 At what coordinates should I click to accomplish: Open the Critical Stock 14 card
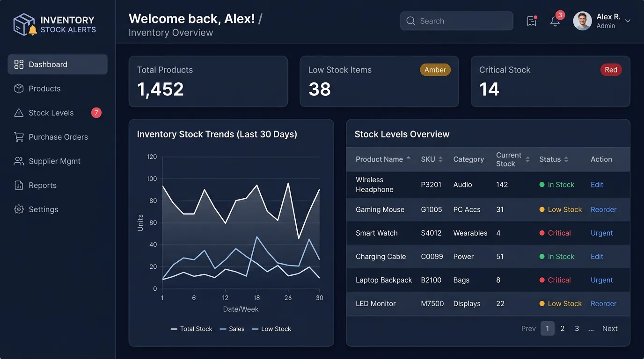click(550, 81)
